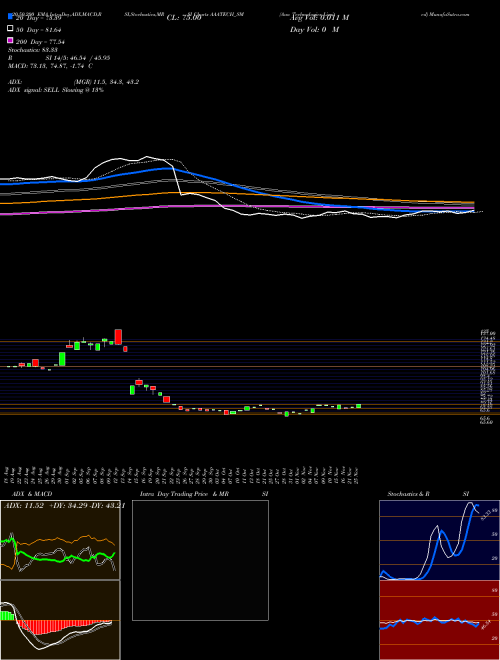Click the last green candlestick on the right
The height and width of the screenshot is (660, 500).
click(359, 406)
